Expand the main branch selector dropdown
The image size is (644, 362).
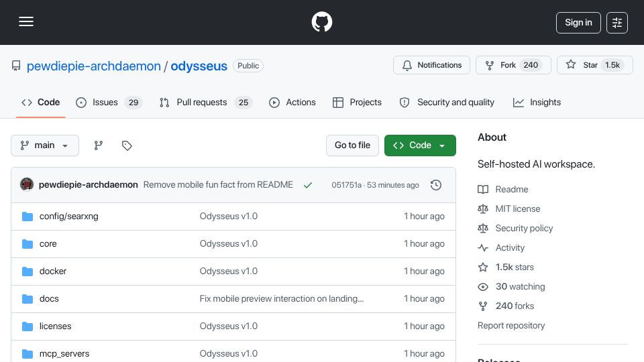[45, 145]
